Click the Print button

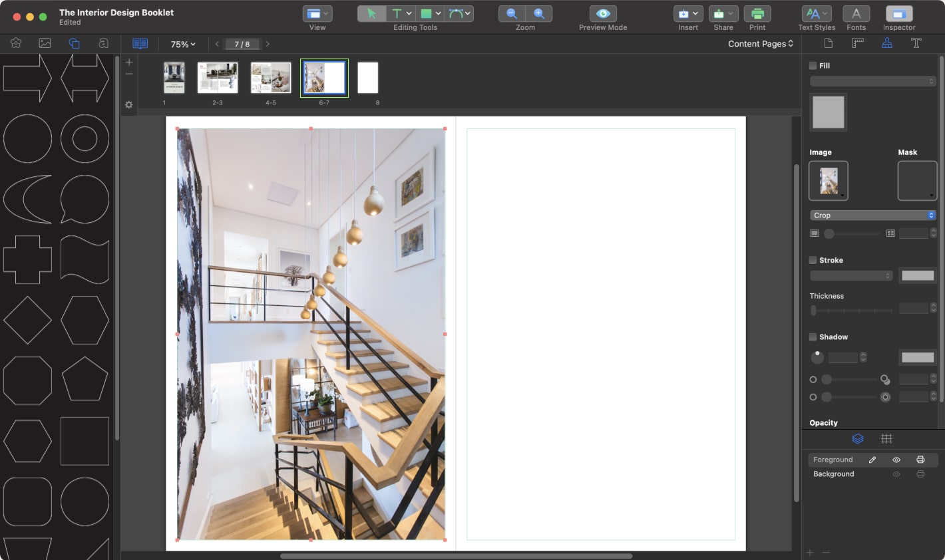pos(758,13)
